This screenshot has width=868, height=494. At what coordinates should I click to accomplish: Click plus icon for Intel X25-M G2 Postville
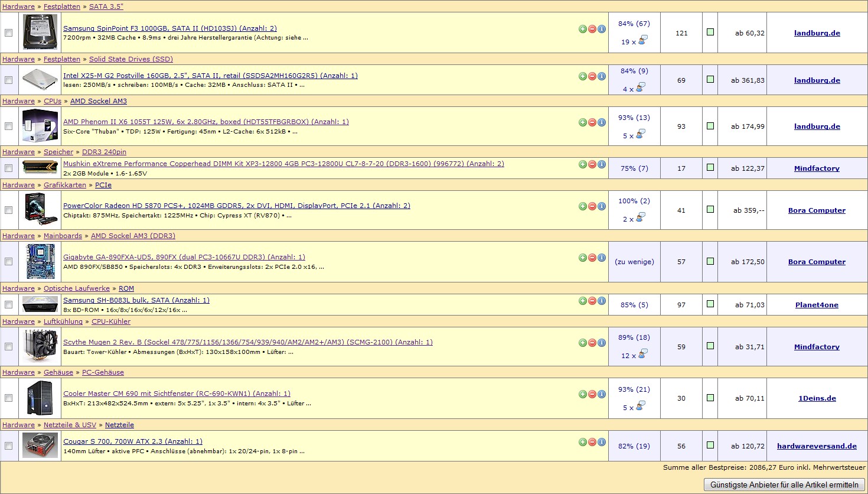[583, 76]
